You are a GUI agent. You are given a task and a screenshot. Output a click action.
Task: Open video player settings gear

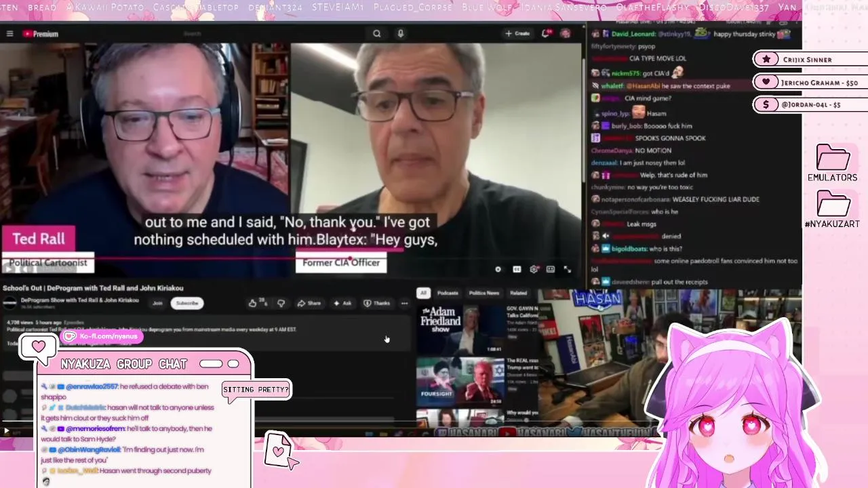(534, 269)
